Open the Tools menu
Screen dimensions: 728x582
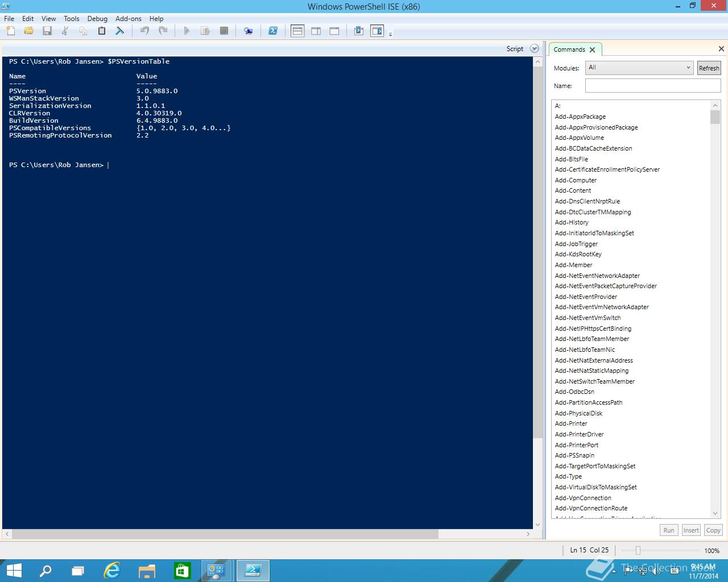(72, 19)
